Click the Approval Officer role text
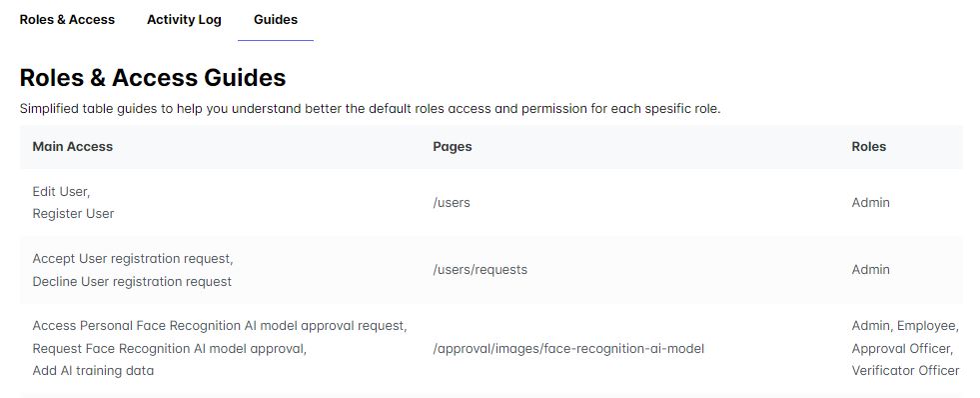This screenshot has width=980, height=398. coord(902,349)
